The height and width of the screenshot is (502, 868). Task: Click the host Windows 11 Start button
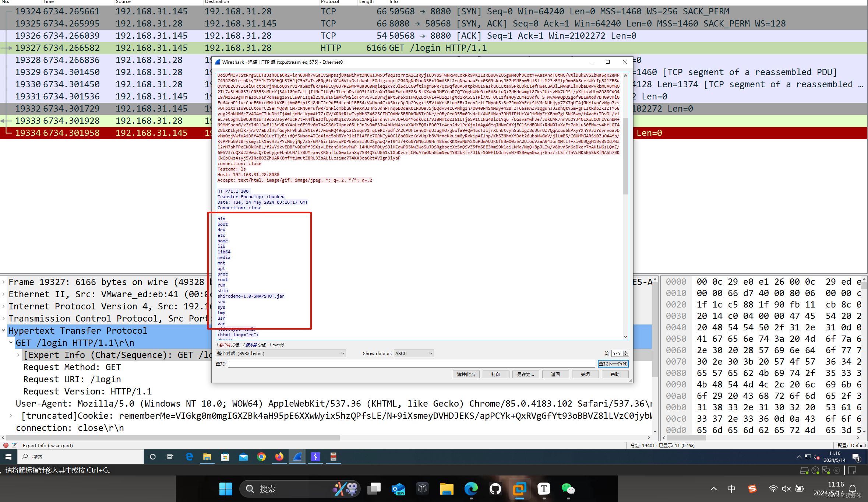[226, 489]
